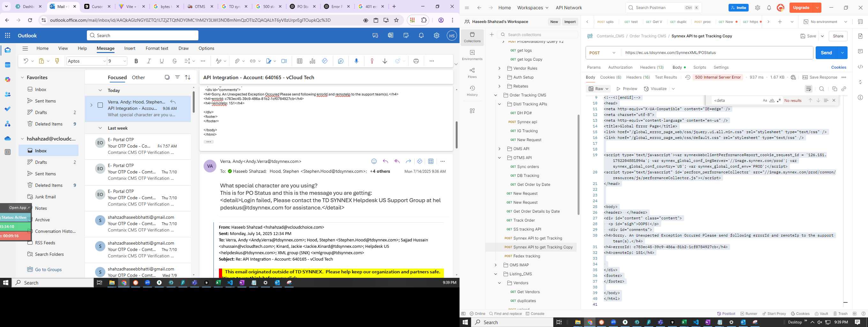868x327 pixels.
Task: Open Calendar in Outlook left rail
Action: coord(8,65)
